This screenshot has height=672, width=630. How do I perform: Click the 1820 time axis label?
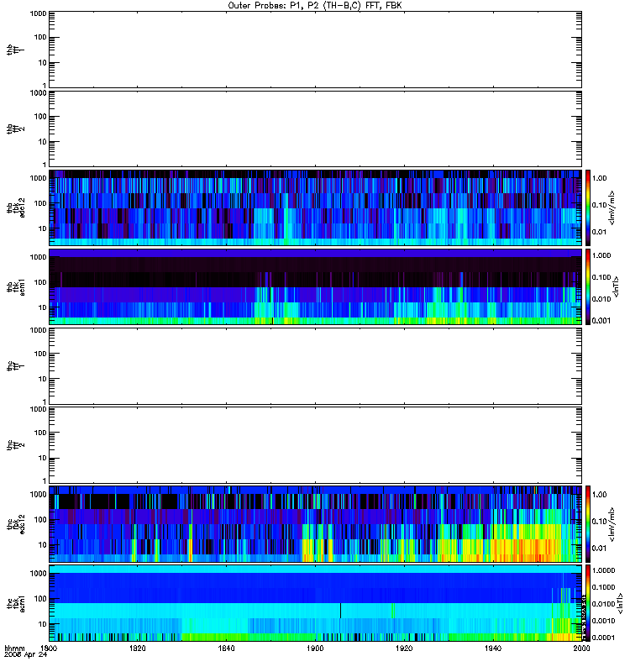tap(137, 648)
